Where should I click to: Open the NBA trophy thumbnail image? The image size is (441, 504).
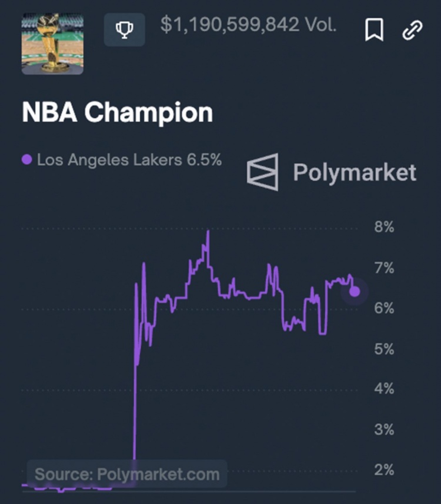pos(52,44)
